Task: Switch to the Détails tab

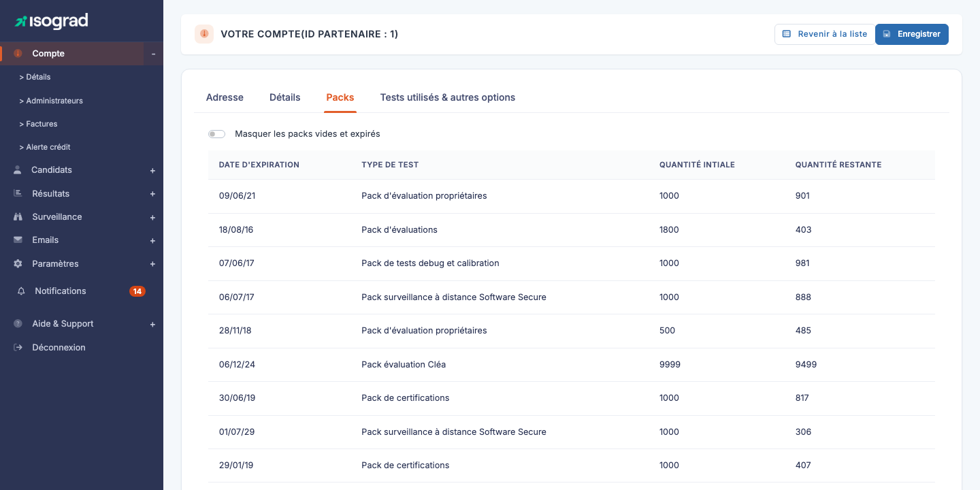Action: (285, 97)
